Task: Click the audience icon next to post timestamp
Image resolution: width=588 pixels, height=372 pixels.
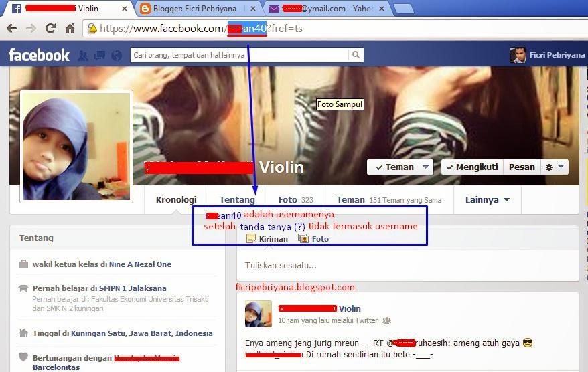Action: [386, 320]
